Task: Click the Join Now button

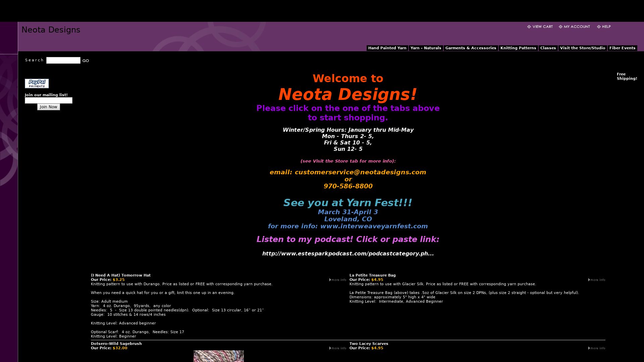Action: tap(48, 107)
